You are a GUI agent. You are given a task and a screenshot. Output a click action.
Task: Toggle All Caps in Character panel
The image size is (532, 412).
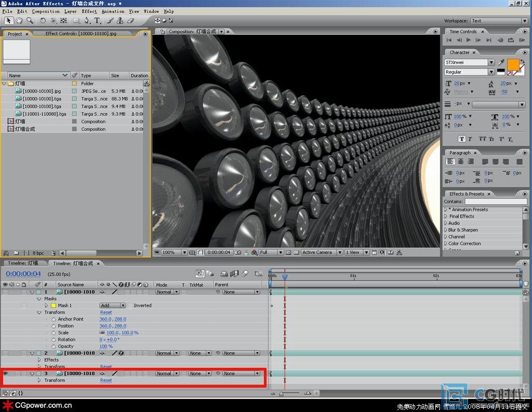click(x=482, y=139)
